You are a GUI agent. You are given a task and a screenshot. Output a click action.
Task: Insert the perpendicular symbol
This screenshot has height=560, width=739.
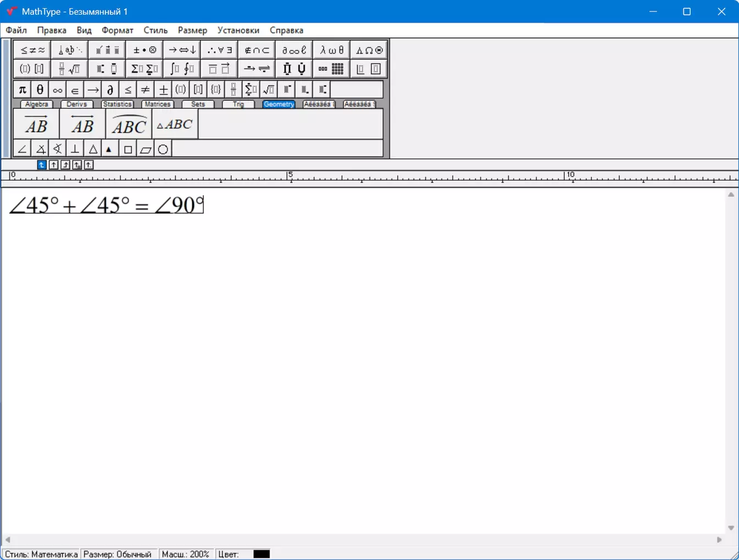[x=75, y=149]
